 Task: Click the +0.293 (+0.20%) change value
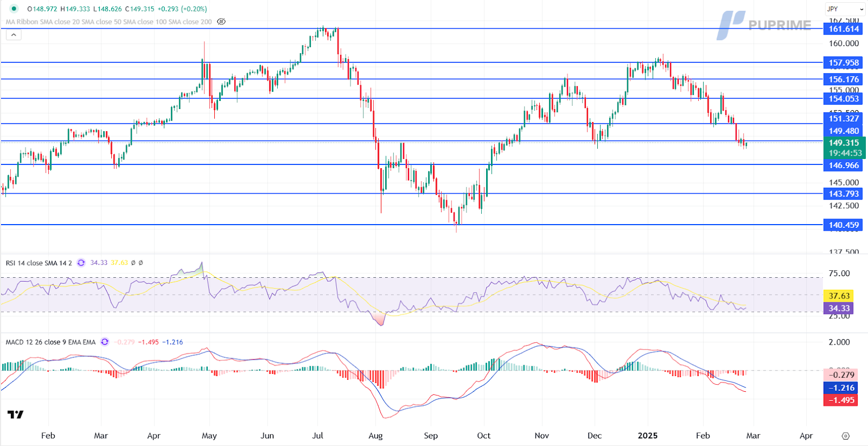click(x=182, y=9)
